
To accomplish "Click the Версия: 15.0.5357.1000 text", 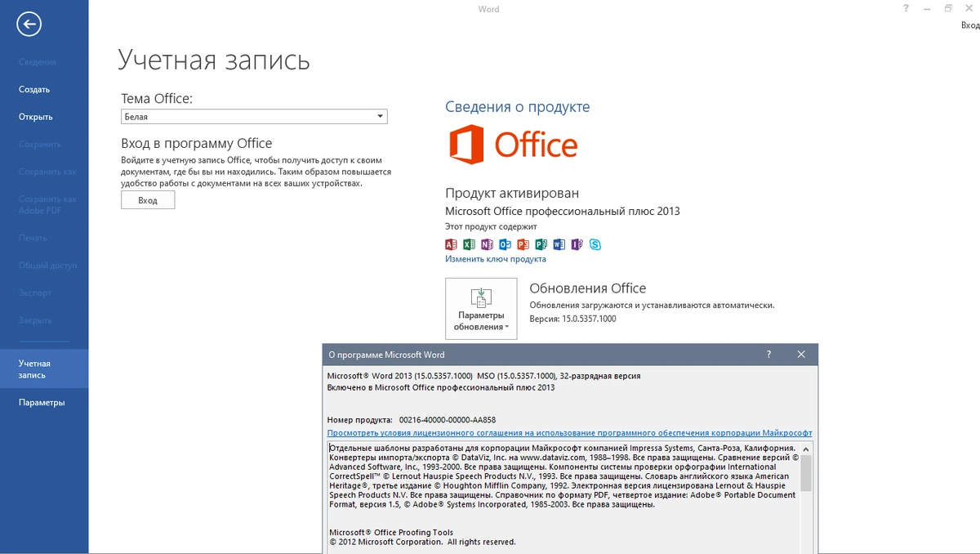I will [573, 319].
